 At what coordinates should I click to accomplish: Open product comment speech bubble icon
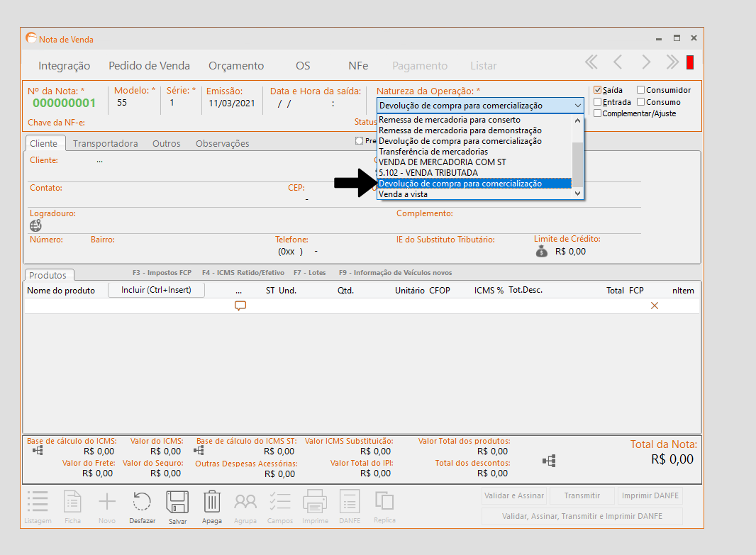click(240, 305)
